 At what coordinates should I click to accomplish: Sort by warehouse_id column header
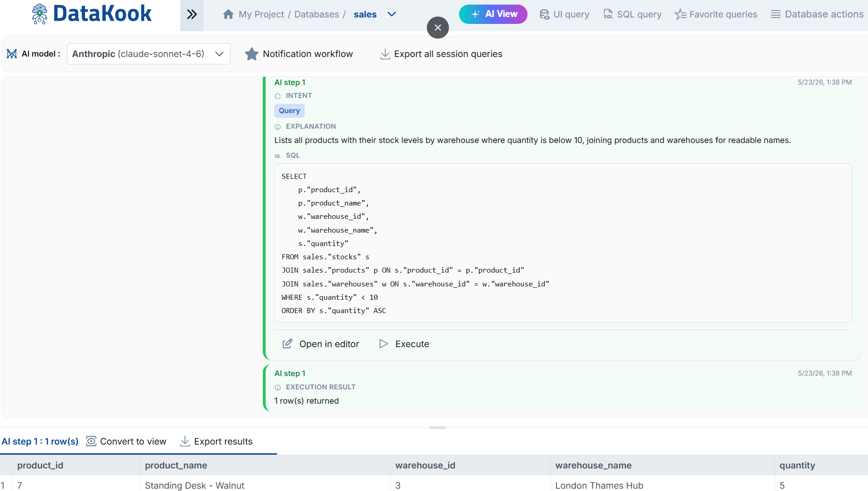point(471,465)
